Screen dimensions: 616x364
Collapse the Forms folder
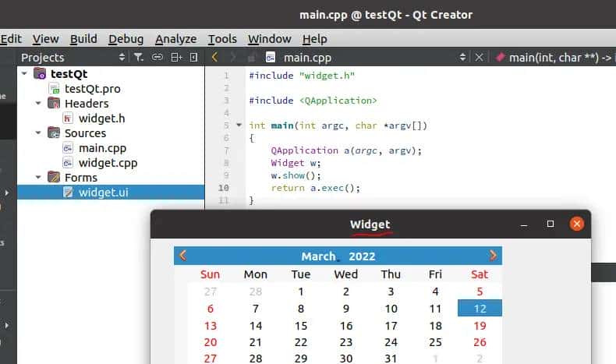[38, 178]
